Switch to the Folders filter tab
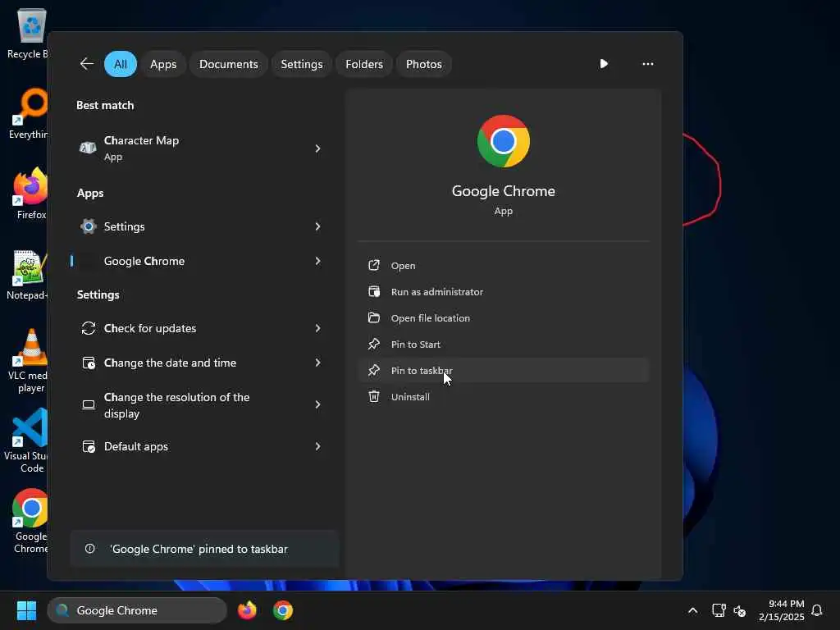This screenshot has height=630, width=840. (364, 64)
